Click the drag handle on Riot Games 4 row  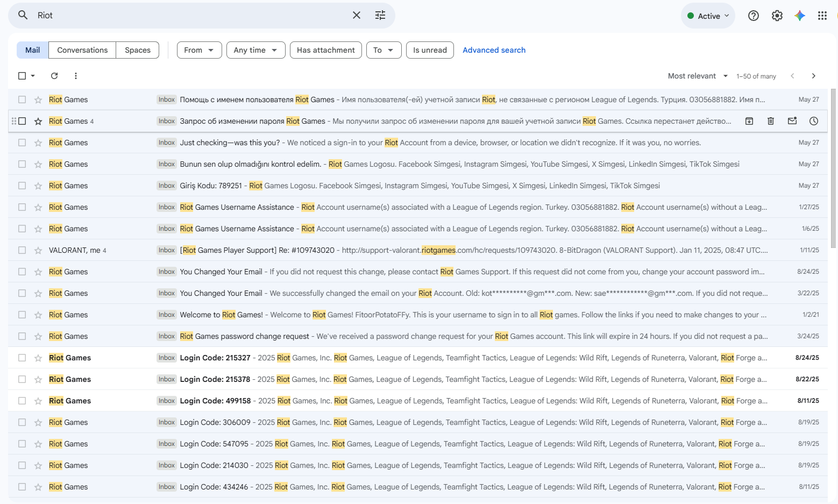14,121
